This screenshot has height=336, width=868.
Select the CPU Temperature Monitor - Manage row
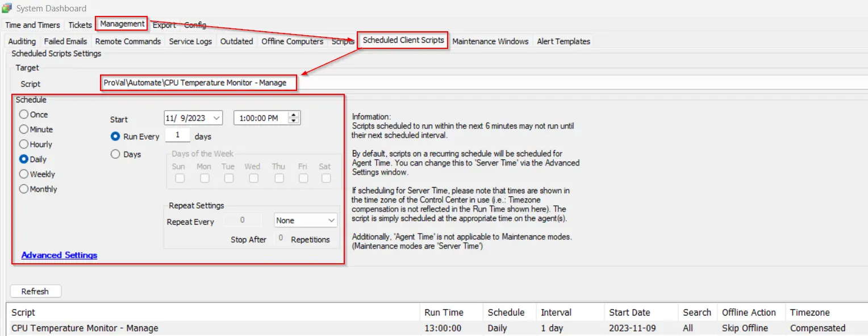(x=85, y=328)
